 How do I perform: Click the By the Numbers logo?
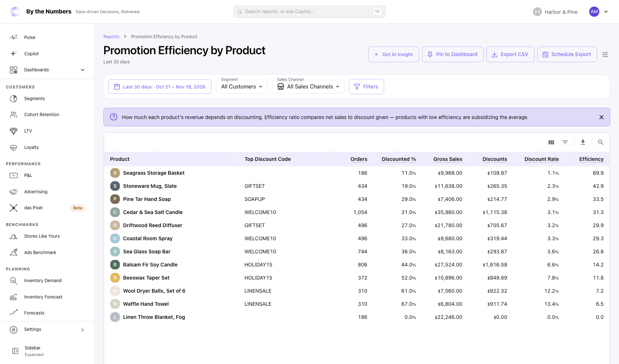(15, 12)
